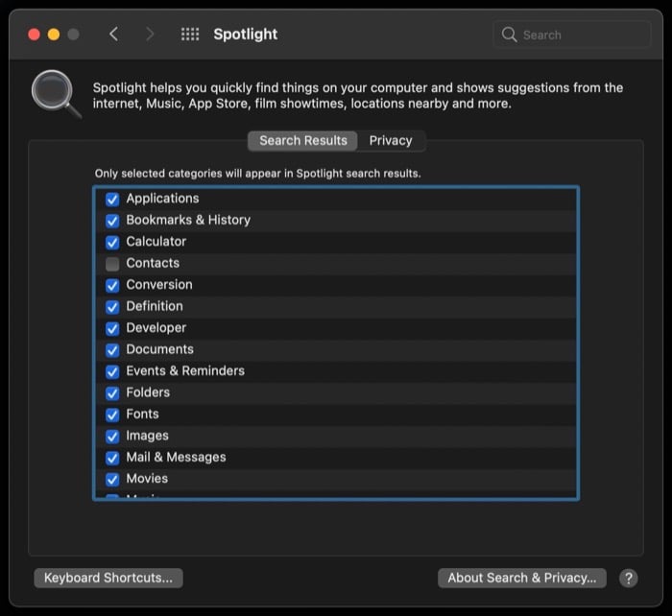Select the Documents row label
Viewport: 672px width, 616px height.
point(160,349)
